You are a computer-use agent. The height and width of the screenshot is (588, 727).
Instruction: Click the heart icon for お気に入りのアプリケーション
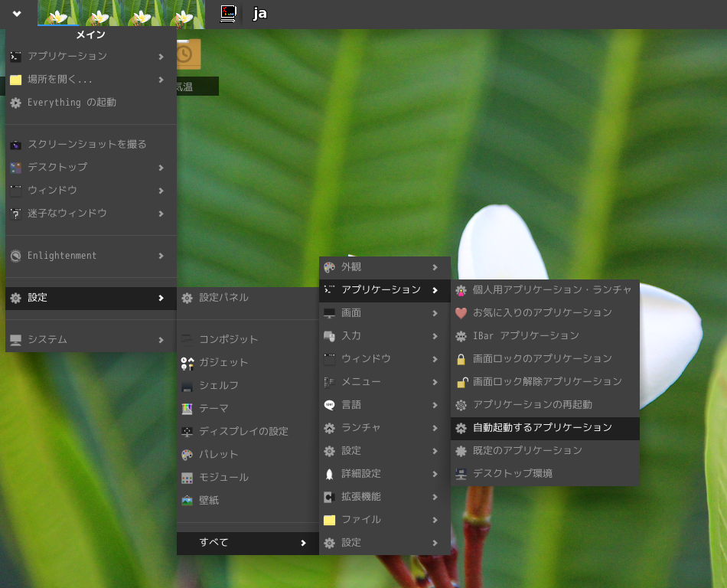pos(461,313)
